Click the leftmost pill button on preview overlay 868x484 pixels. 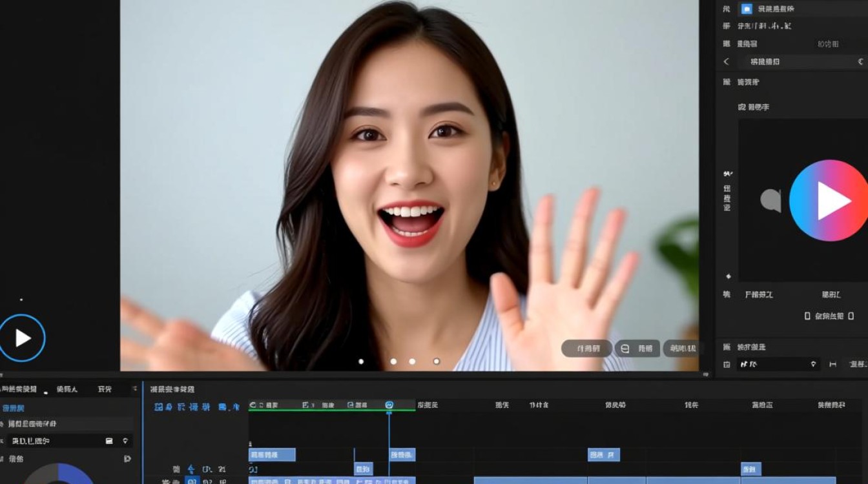pyautogui.click(x=586, y=348)
